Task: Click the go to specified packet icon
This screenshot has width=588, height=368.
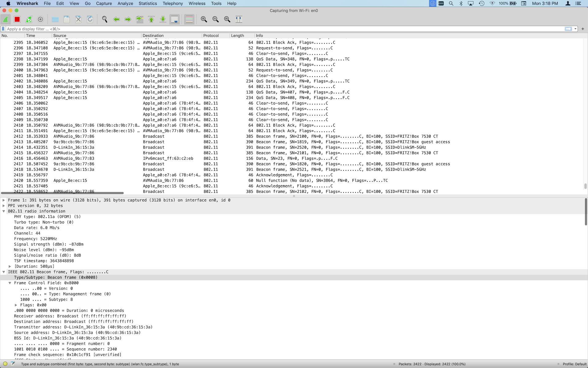Action: click(x=140, y=19)
